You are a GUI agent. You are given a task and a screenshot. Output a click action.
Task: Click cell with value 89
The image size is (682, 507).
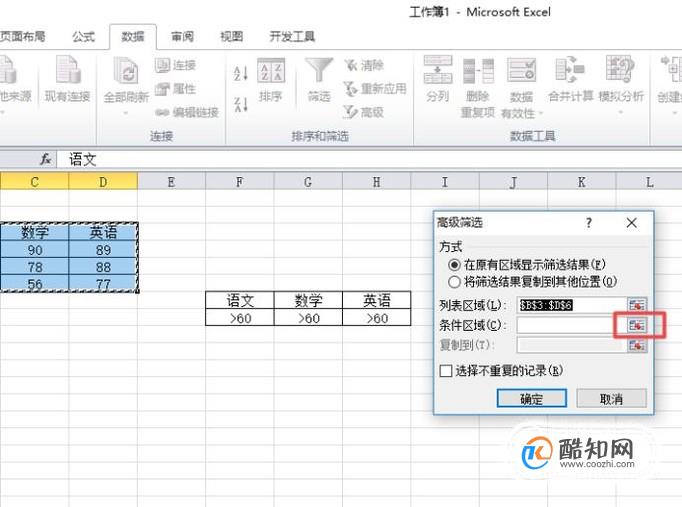(103, 250)
